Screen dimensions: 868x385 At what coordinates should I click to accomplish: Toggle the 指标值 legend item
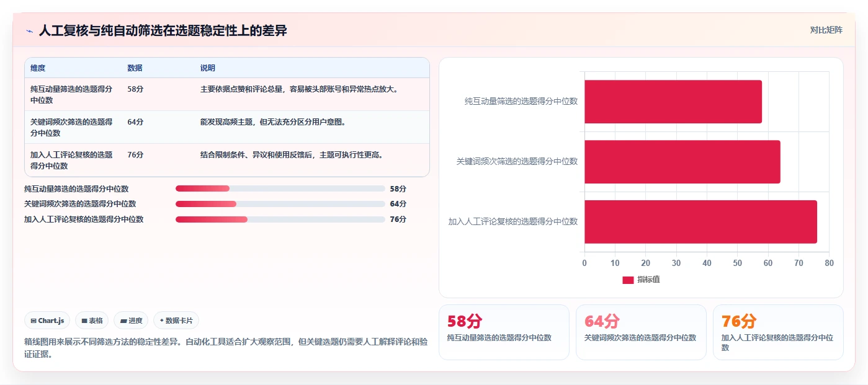[x=641, y=280]
